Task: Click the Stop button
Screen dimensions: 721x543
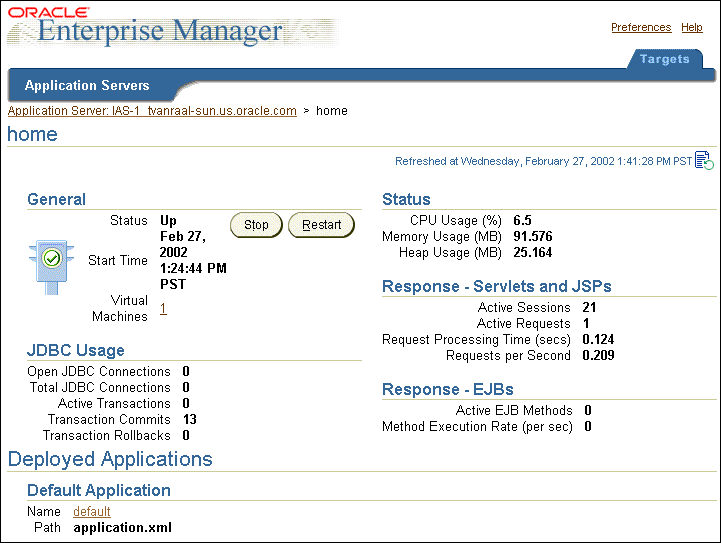Action: (256, 225)
